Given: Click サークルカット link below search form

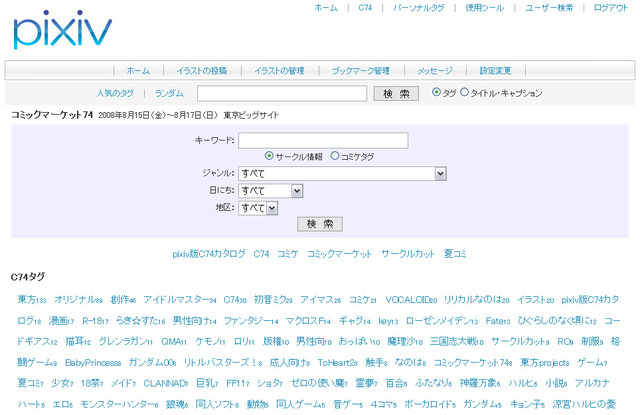Looking at the screenshot, I should 408,254.
